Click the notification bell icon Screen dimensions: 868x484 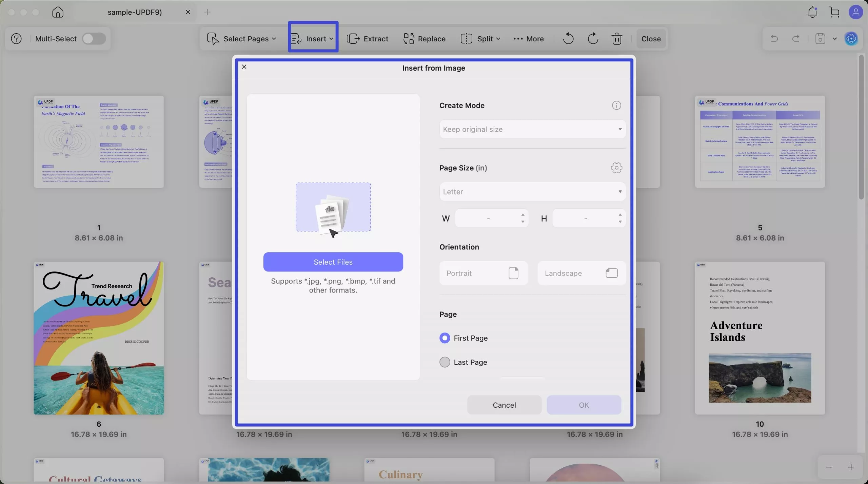coord(812,12)
